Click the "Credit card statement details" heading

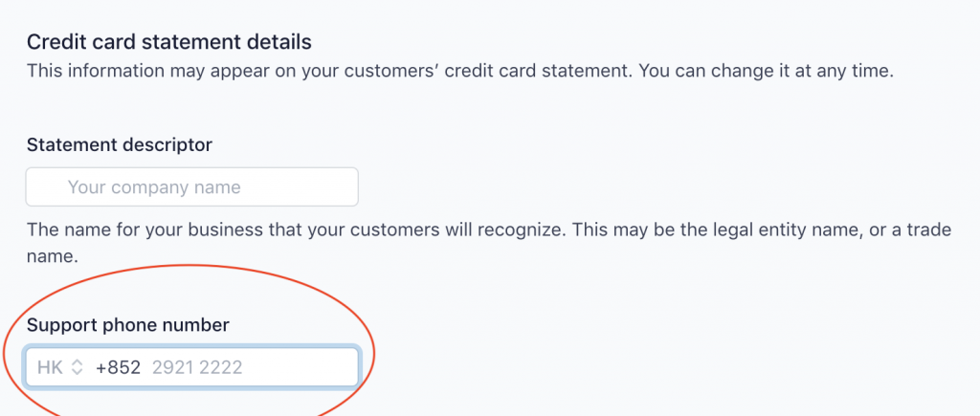169,42
